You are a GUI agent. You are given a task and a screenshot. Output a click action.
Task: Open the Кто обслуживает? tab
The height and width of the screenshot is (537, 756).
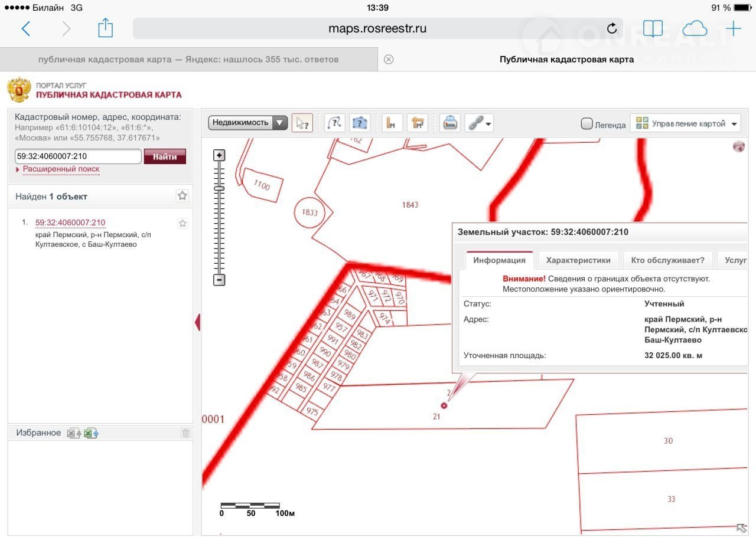667,260
